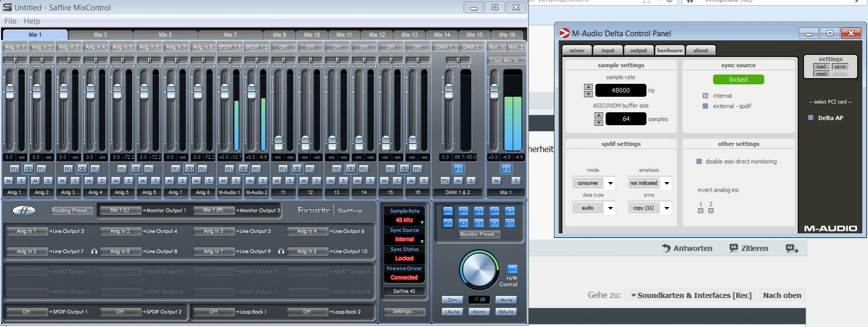
Task: Open the mixer tab in Delta Control Panel
Action: [577, 50]
